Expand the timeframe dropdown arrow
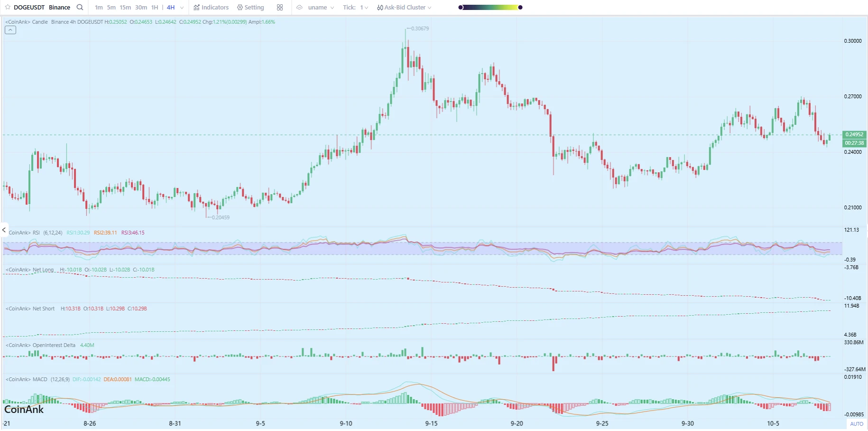 (182, 8)
